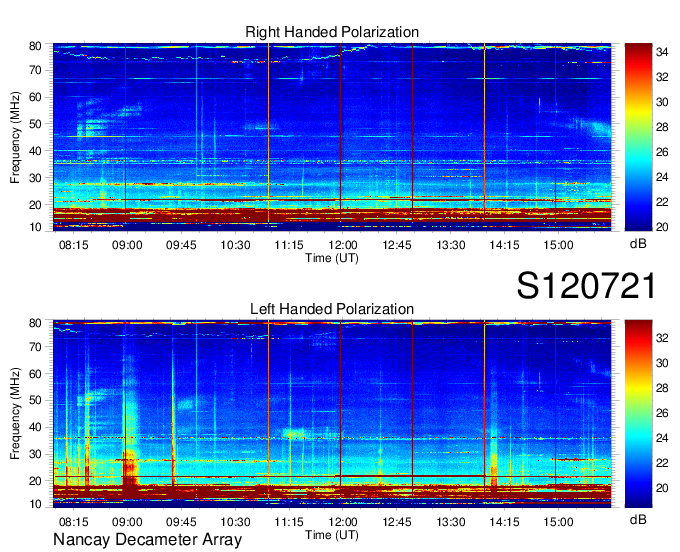680x552 pixels.
Task: Click the 30 MHz tick on the bottom plot
Action: click(35, 454)
